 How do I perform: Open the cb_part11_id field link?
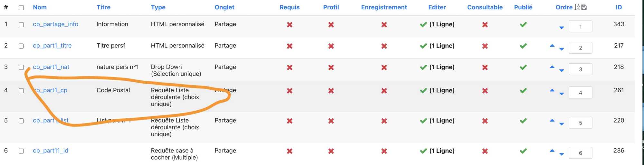(x=51, y=151)
